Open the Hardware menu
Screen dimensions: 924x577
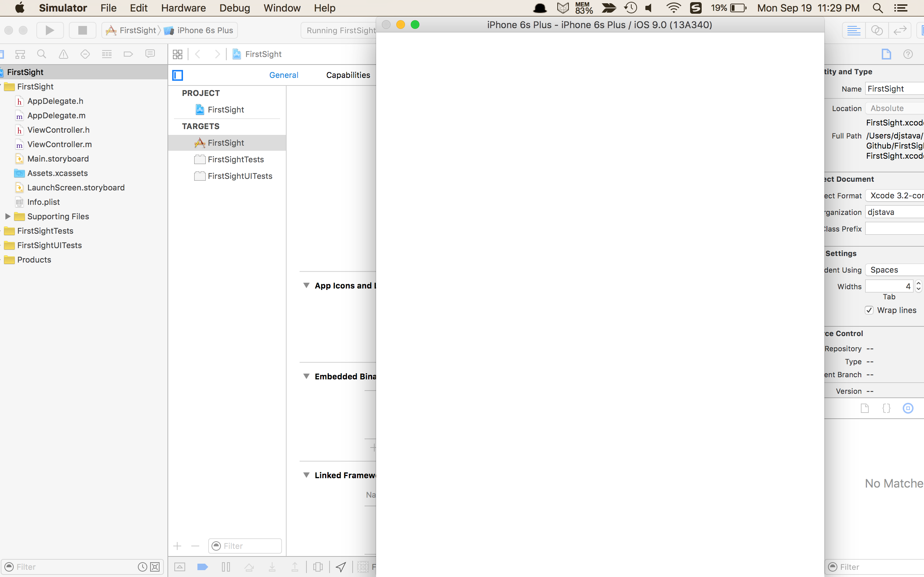[183, 8]
